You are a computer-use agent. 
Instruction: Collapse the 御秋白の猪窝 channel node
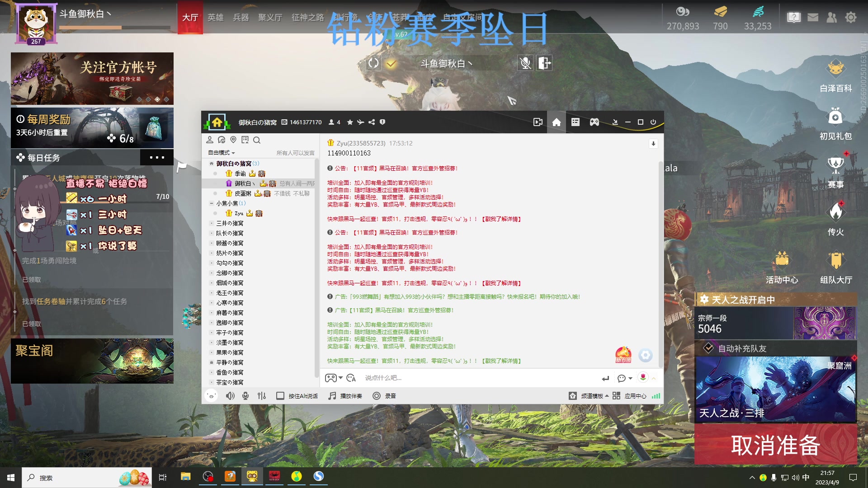point(211,164)
